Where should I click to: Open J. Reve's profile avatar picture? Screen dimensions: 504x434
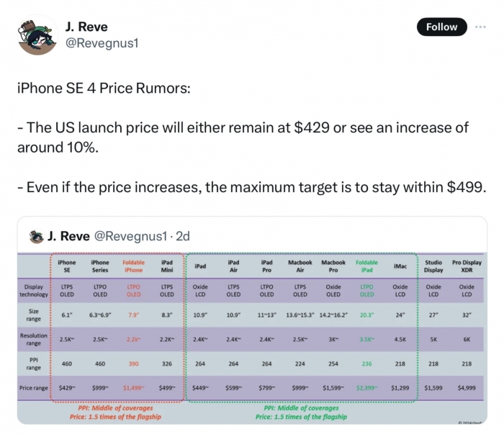(x=37, y=35)
